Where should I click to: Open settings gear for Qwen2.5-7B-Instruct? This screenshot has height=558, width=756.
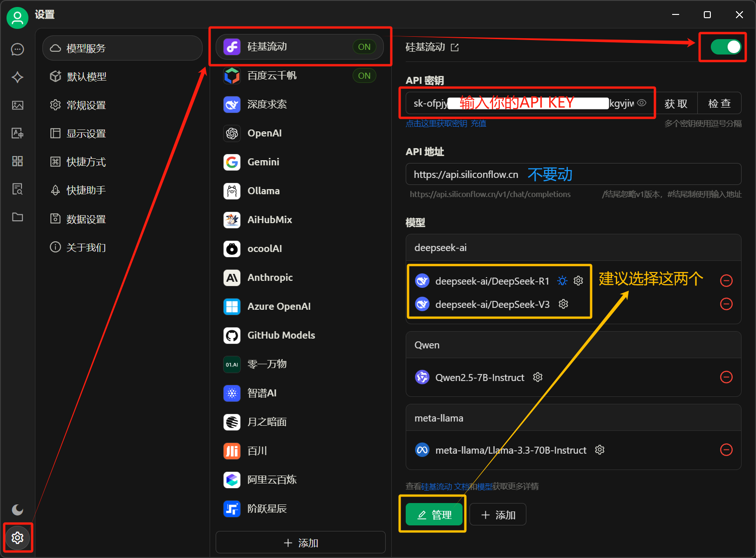click(538, 377)
